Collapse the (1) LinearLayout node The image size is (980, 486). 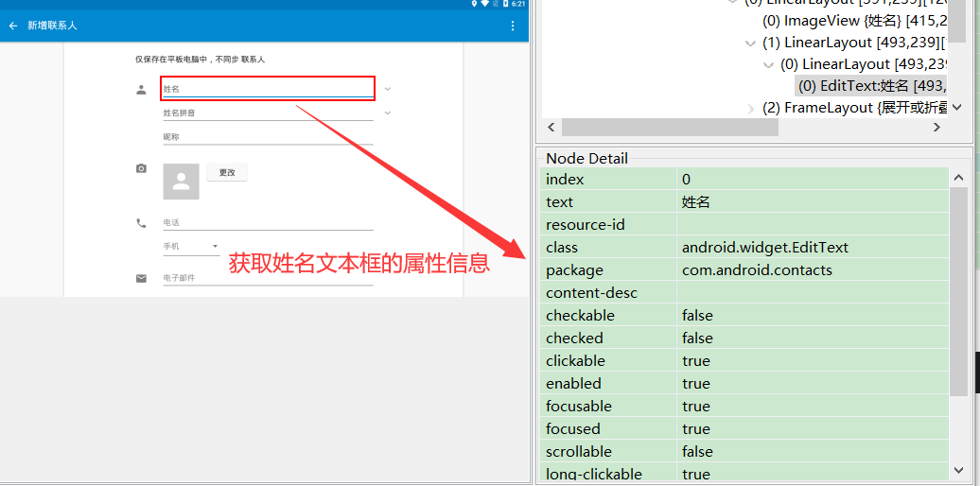[x=751, y=43]
